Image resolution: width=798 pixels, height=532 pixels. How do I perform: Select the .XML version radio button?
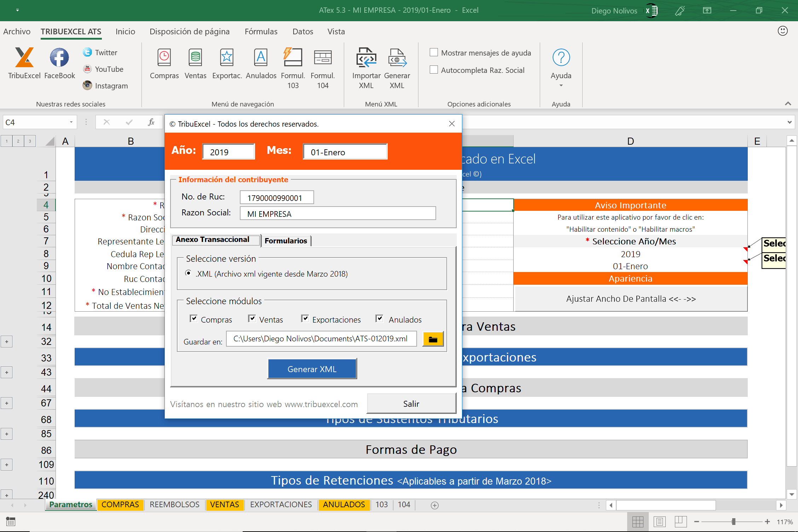tap(189, 273)
